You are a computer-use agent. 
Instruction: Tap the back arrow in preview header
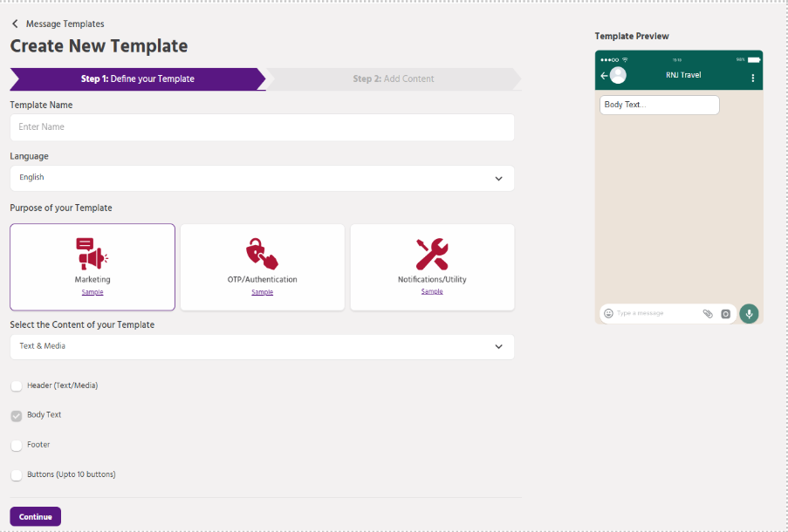click(x=604, y=77)
